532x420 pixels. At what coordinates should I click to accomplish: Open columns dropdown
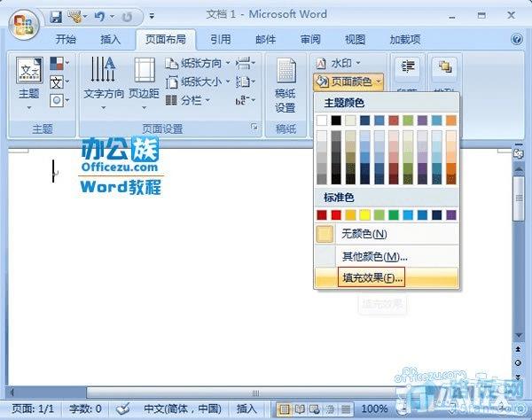click(188, 100)
